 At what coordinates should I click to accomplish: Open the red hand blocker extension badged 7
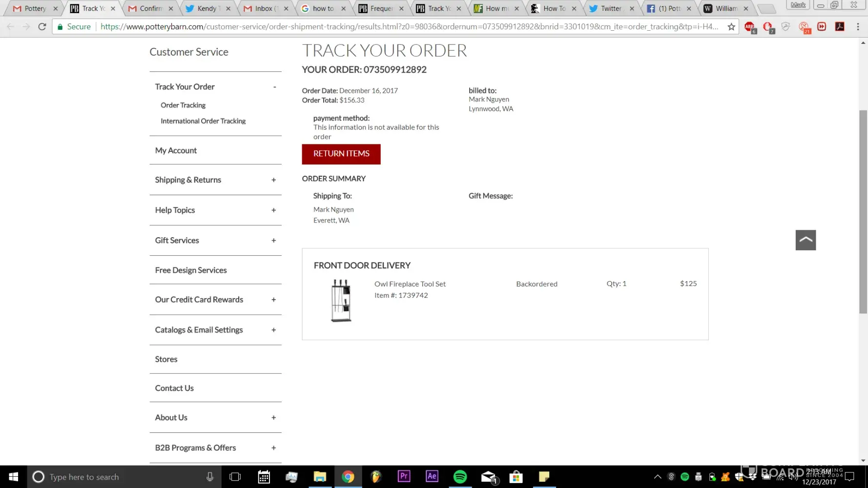pos(768,27)
